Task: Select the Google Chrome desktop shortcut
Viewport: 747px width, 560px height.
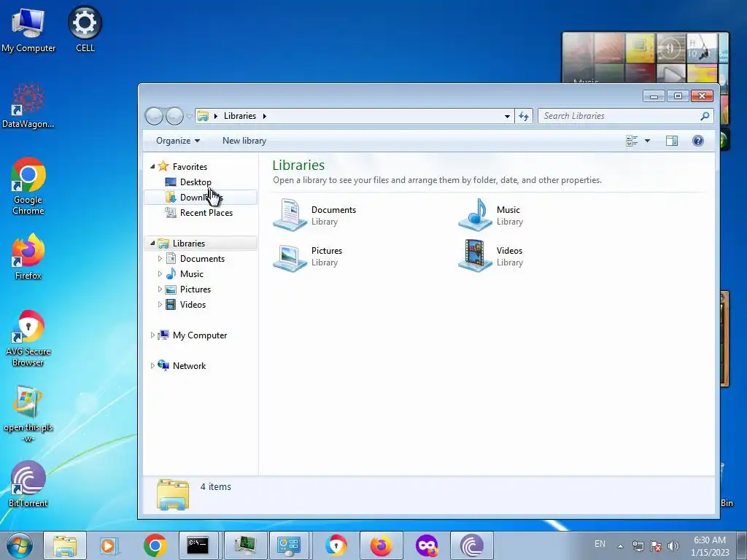Action: [28, 186]
